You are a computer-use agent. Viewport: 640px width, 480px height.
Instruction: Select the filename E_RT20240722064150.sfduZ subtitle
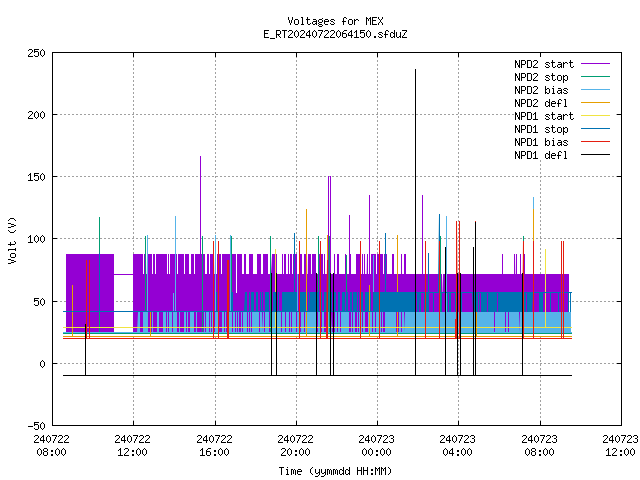335,34
